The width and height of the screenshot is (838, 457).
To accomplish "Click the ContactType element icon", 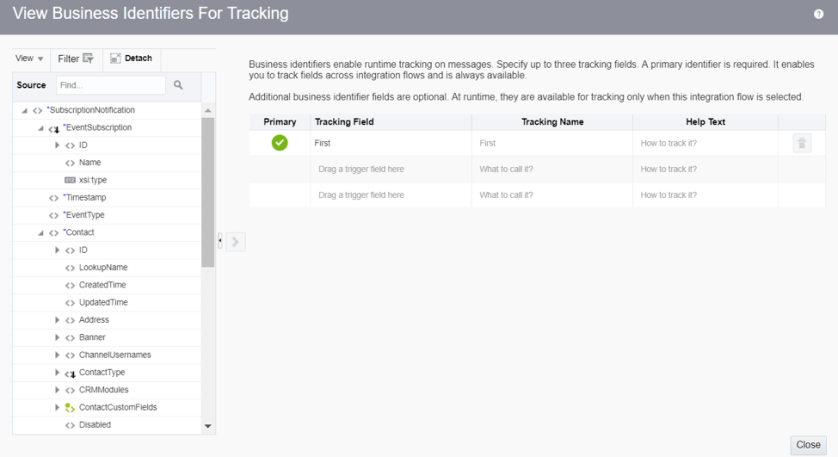I will click(x=70, y=373).
